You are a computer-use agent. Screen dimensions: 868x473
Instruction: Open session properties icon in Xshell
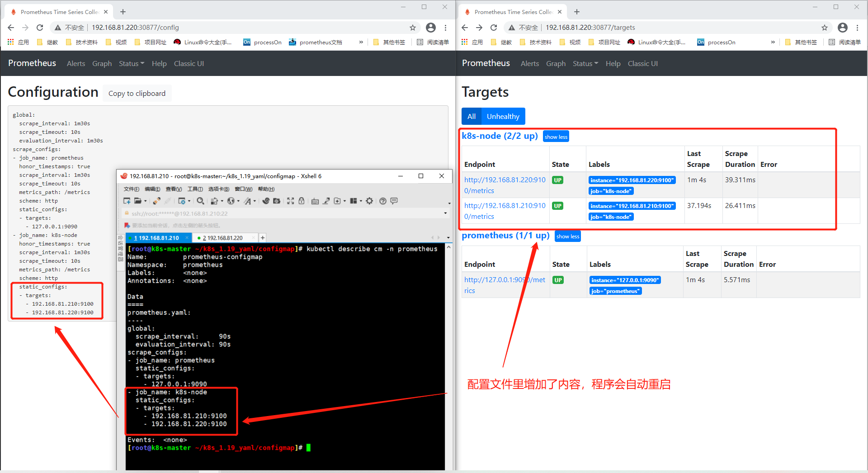182,201
